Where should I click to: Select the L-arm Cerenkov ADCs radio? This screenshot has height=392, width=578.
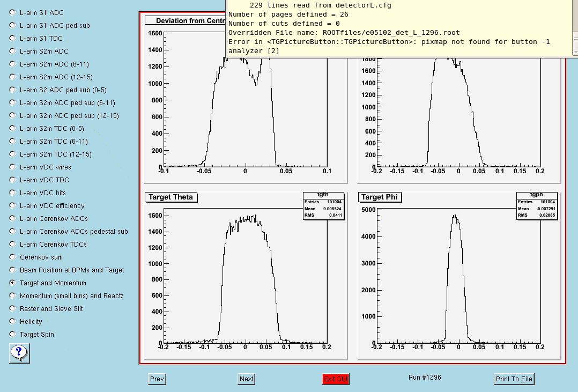12,219
